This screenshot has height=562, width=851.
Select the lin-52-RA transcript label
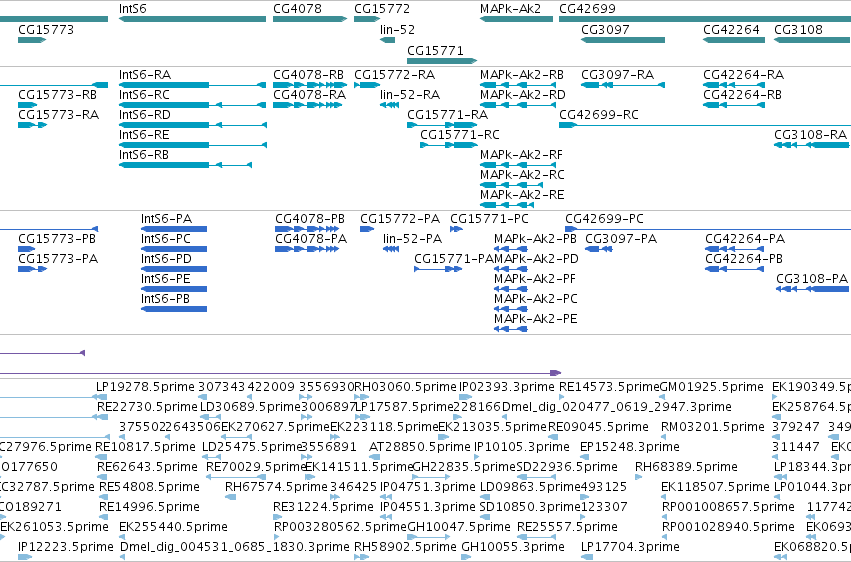click(410, 95)
